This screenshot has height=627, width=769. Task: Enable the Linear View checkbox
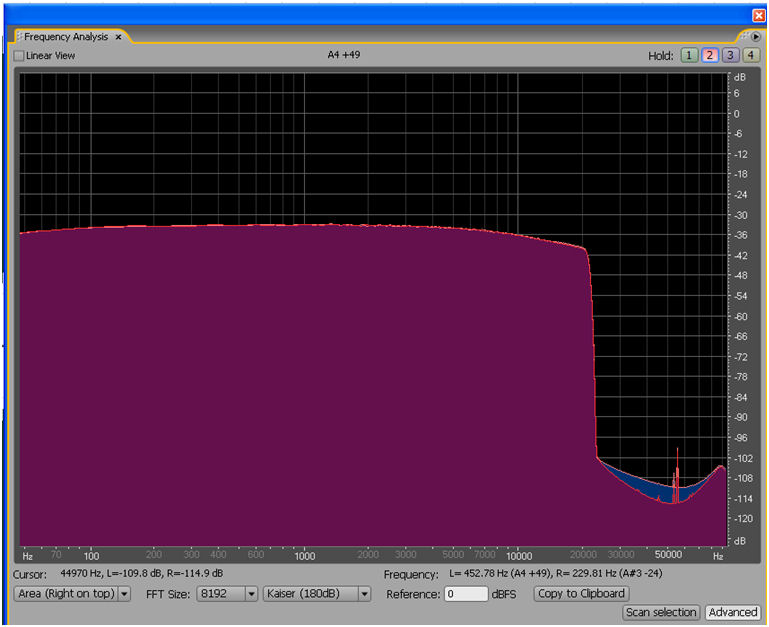point(19,56)
